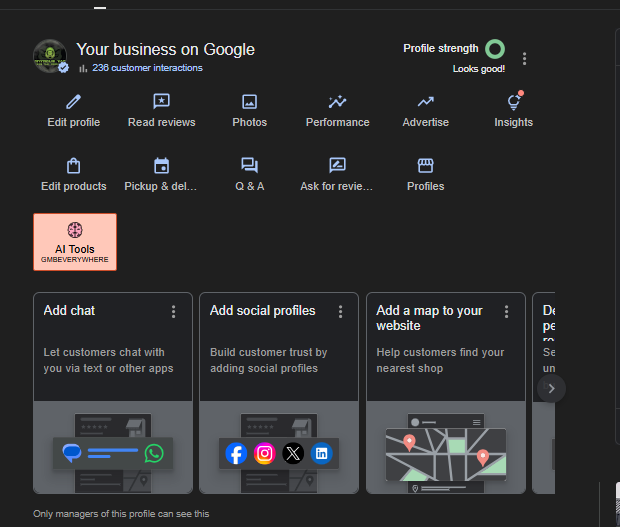
Task: Click the blue chat bubble icon
Action: (x=72, y=453)
